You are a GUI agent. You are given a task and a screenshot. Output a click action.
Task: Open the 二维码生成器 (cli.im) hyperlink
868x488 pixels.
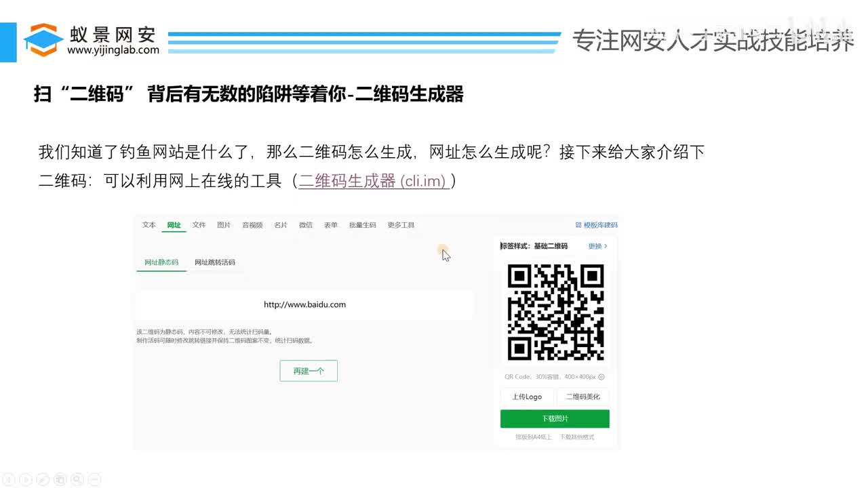tap(374, 182)
